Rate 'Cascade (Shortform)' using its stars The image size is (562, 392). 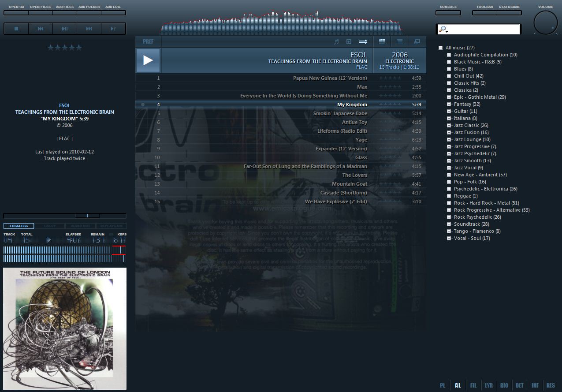[391, 193]
